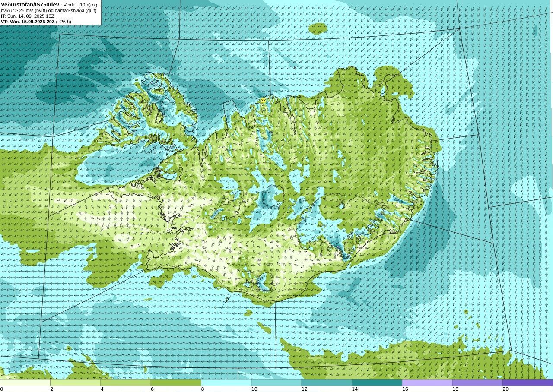The width and height of the screenshot is (553, 392).
Task: Click the legend scale label 8
Action: coord(203,389)
